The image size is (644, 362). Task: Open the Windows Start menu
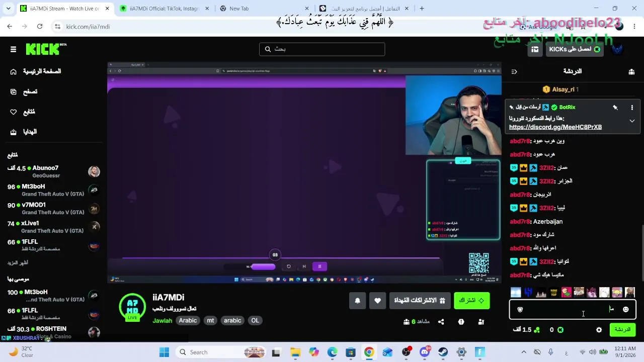pyautogui.click(x=164, y=352)
